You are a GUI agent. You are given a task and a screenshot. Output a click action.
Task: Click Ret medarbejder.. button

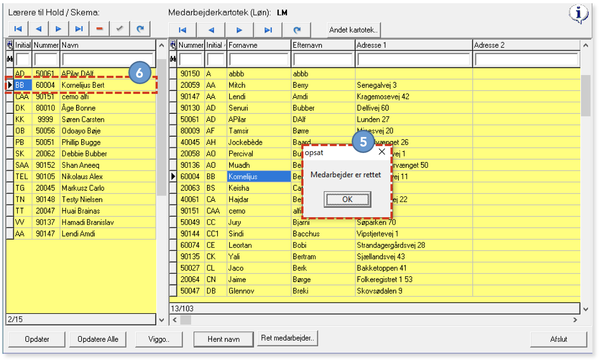click(287, 338)
